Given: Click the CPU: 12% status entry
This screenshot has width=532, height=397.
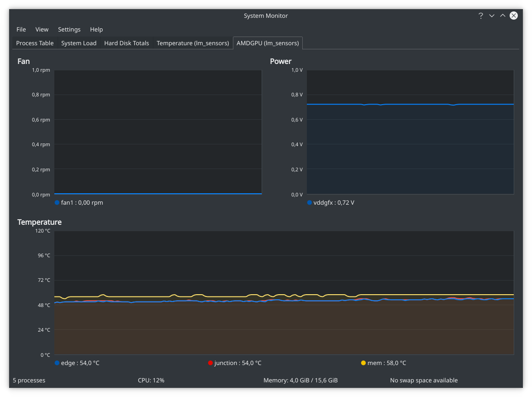Looking at the screenshot, I should click(x=151, y=381).
